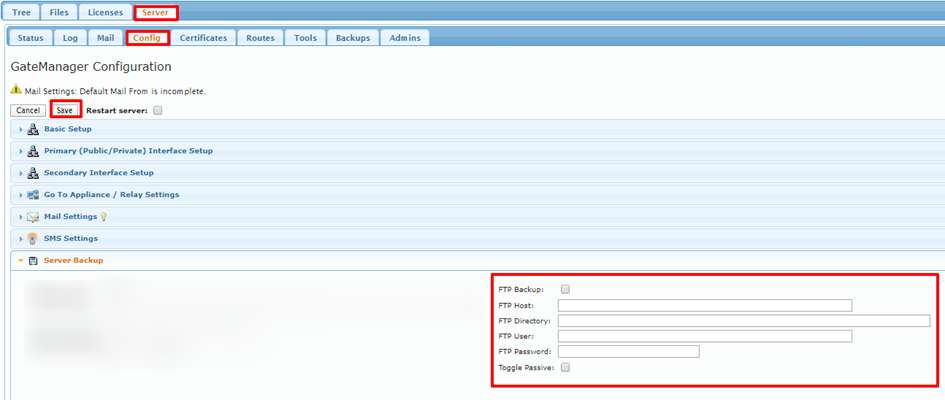Click the 'Default Mail From is incomplete' warning text
Image resolution: width=945 pixels, height=400 pixels.
point(143,92)
